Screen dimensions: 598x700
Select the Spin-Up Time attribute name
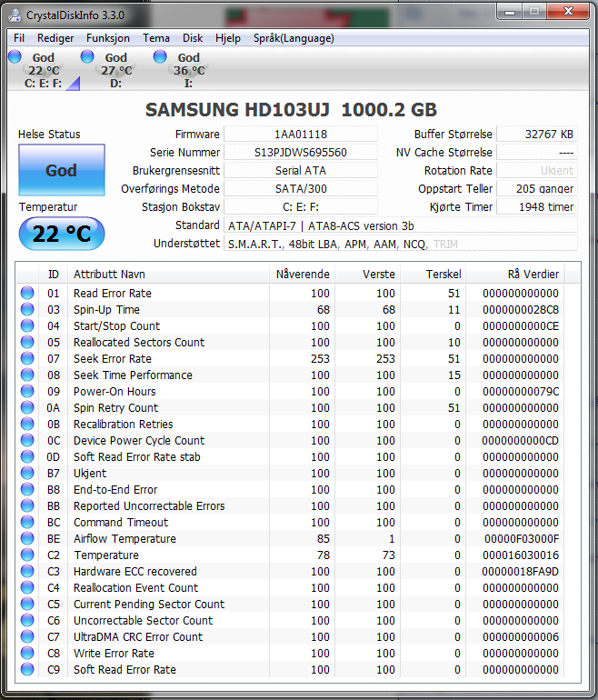click(106, 310)
